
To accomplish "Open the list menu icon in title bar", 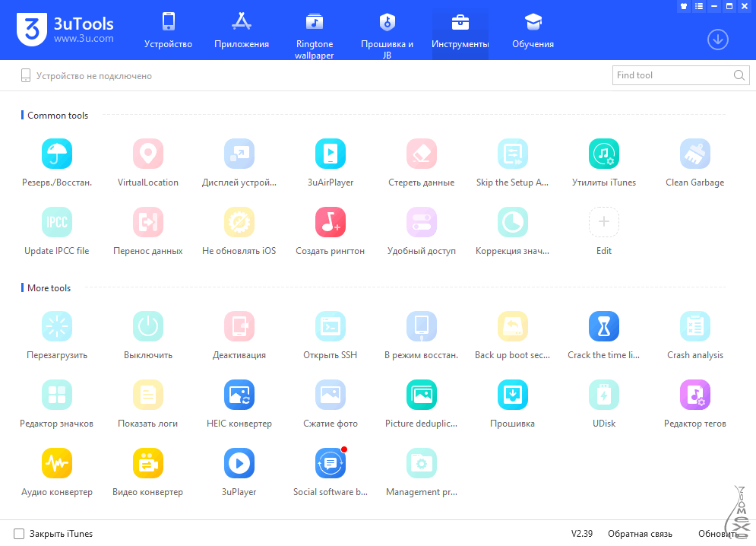I will [699, 6].
